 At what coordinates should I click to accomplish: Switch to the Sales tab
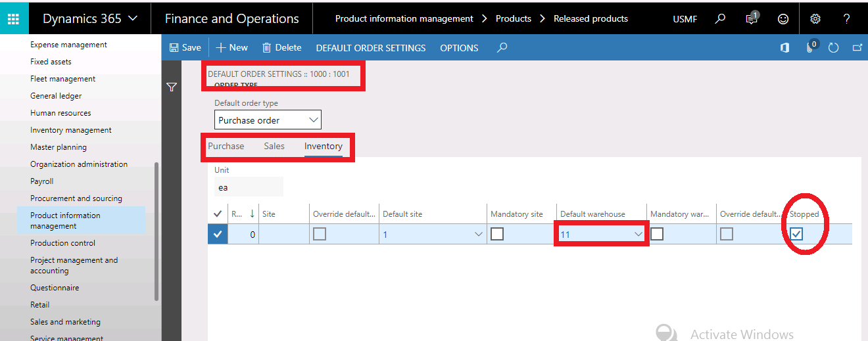click(x=274, y=146)
